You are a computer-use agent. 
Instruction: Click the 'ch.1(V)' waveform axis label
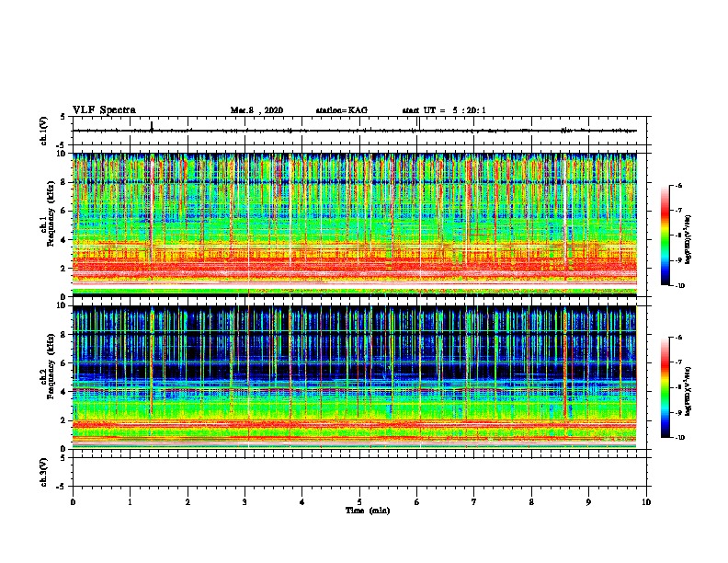44,131
